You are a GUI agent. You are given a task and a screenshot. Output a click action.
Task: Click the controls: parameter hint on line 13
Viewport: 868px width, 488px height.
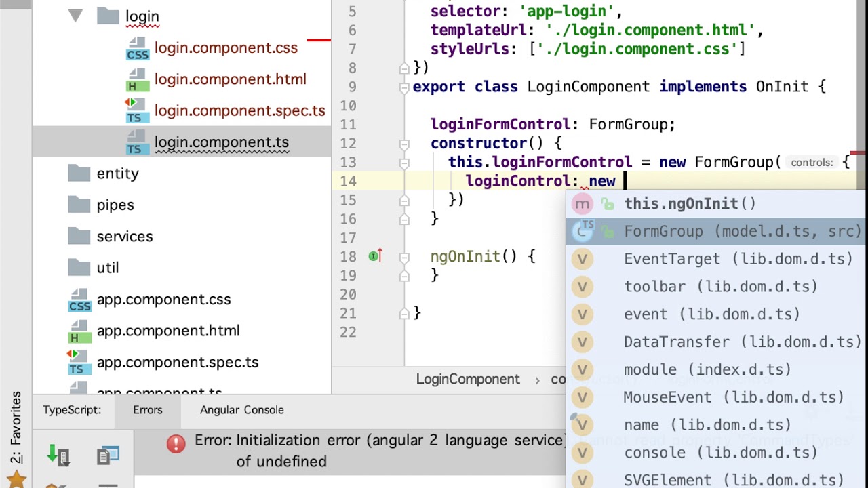click(812, 163)
